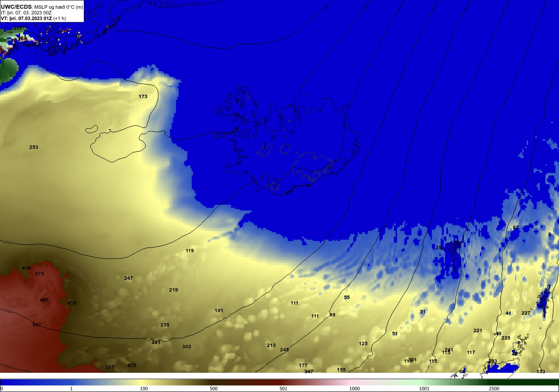Click the color scale legend label 500
The image size is (559, 392).
point(214,389)
